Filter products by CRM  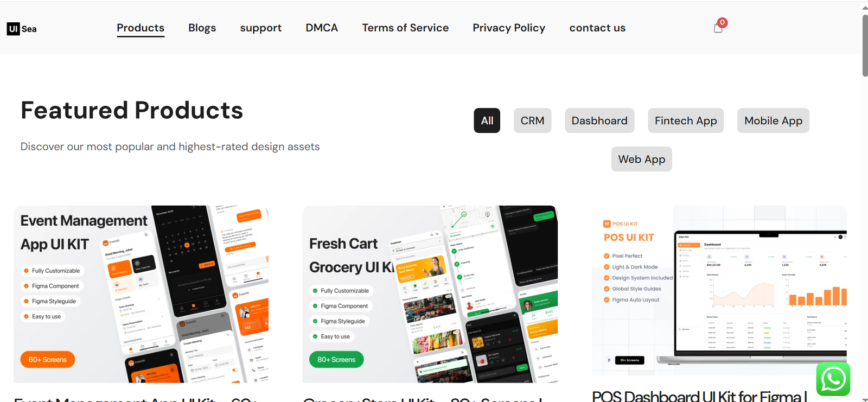533,120
